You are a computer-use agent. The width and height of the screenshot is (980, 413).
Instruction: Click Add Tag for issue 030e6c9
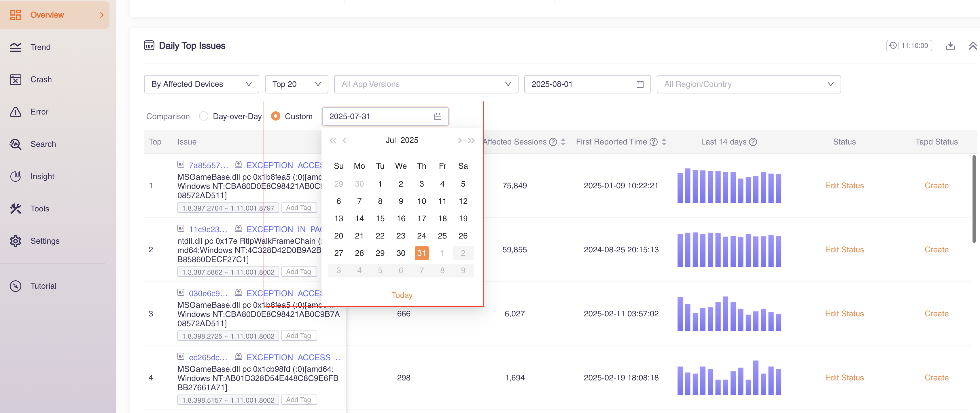[x=299, y=336]
